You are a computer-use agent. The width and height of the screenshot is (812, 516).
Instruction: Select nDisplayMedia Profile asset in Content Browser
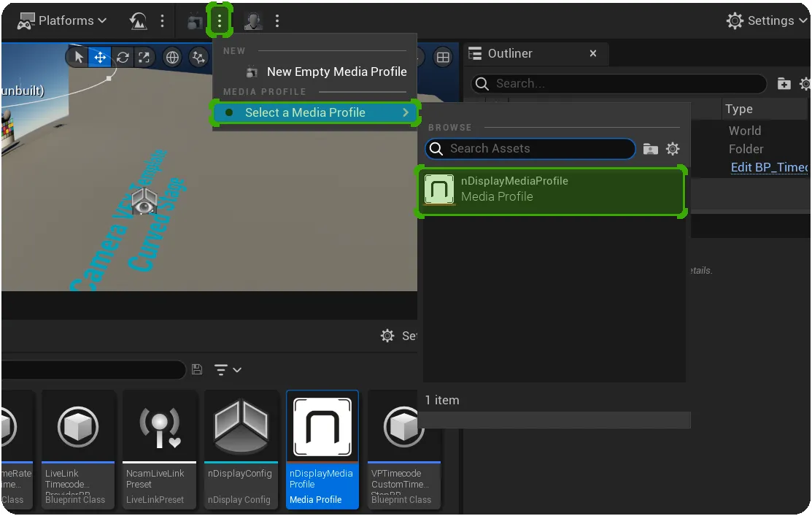coord(322,450)
